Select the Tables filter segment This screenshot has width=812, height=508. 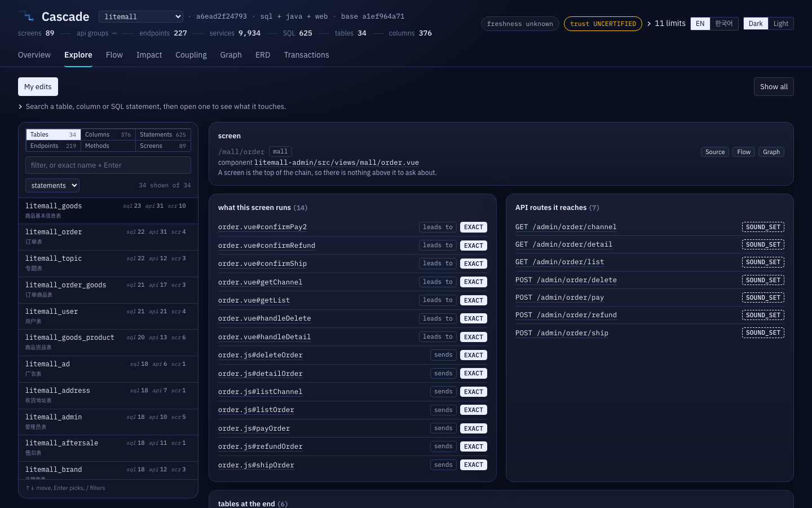point(53,134)
